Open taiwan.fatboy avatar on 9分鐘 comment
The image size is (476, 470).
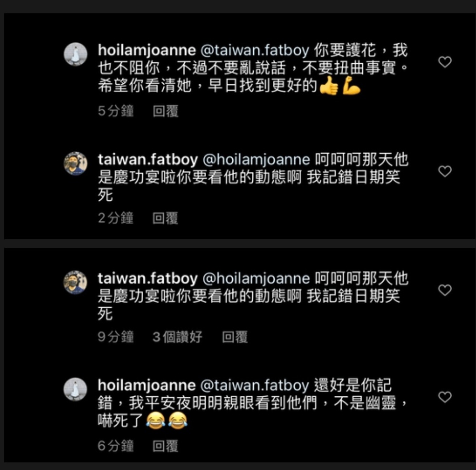[x=75, y=283]
